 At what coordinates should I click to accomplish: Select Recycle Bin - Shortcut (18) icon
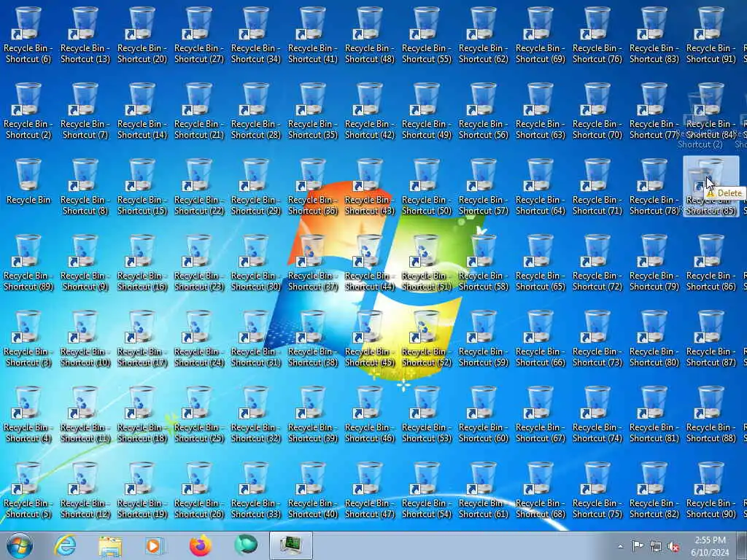click(x=142, y=415)
